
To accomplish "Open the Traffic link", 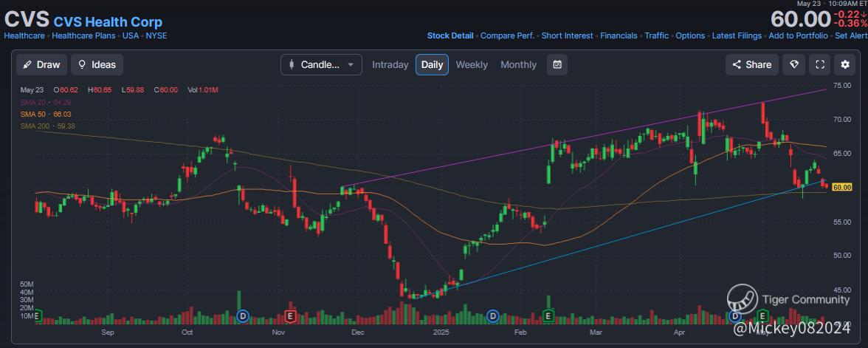I will (x=657, y=35).
